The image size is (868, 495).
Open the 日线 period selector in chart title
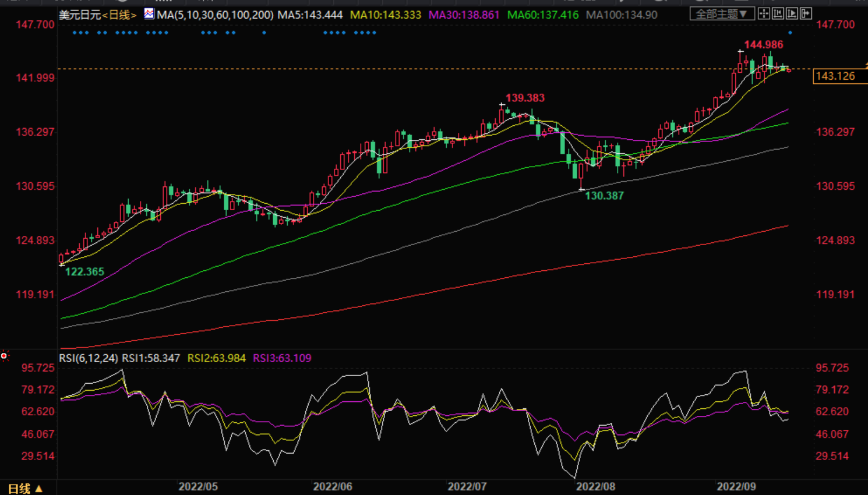click(119, 15)
